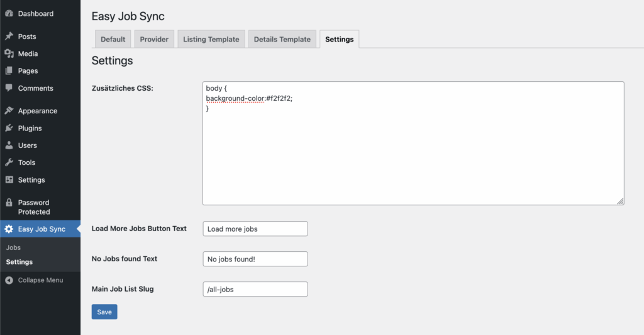Click the Password Protected lock icon
Viewport: 644px width, 335px height.
click(x=9, y=202)
